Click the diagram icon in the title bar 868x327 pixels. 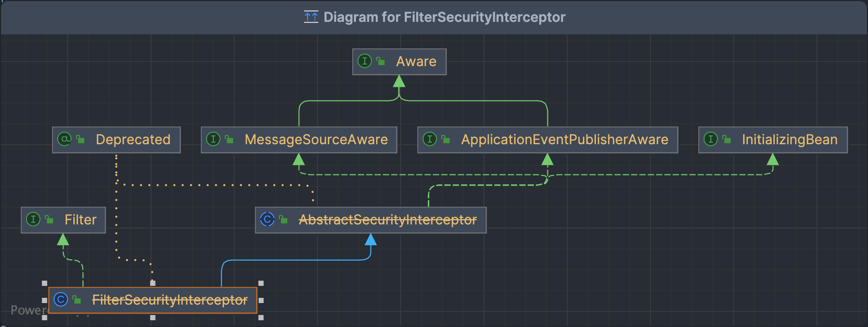[311, 17]
